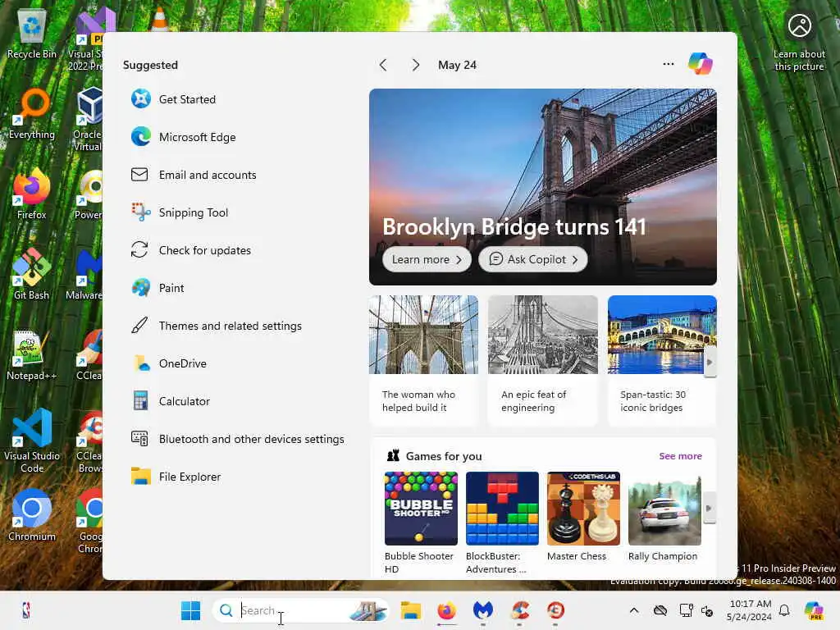840x630 pixels.
Task: Open Copilot Preview icon in taskbar corner
Action: (x=814, y=610)
